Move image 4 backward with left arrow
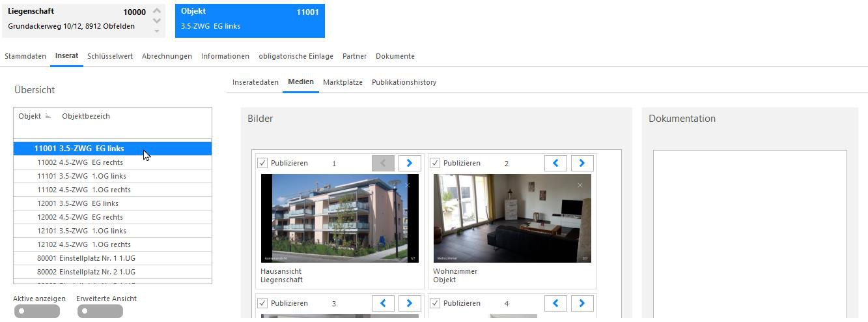 click(x=555, y=303)
